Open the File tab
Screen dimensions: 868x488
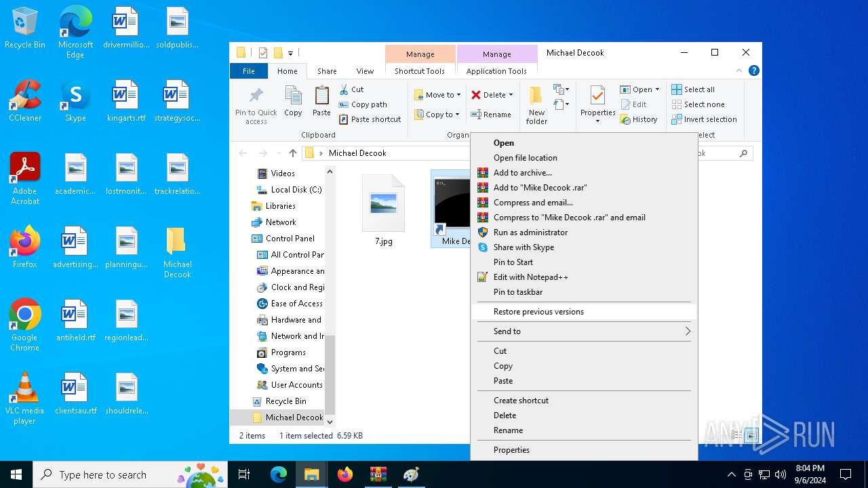(249, 71)
